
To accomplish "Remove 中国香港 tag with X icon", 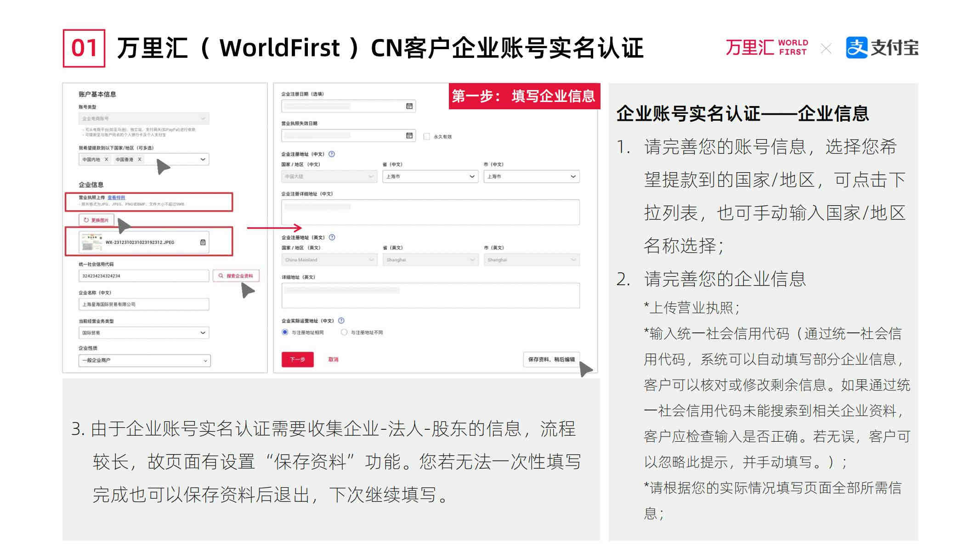I will (140, 159).
